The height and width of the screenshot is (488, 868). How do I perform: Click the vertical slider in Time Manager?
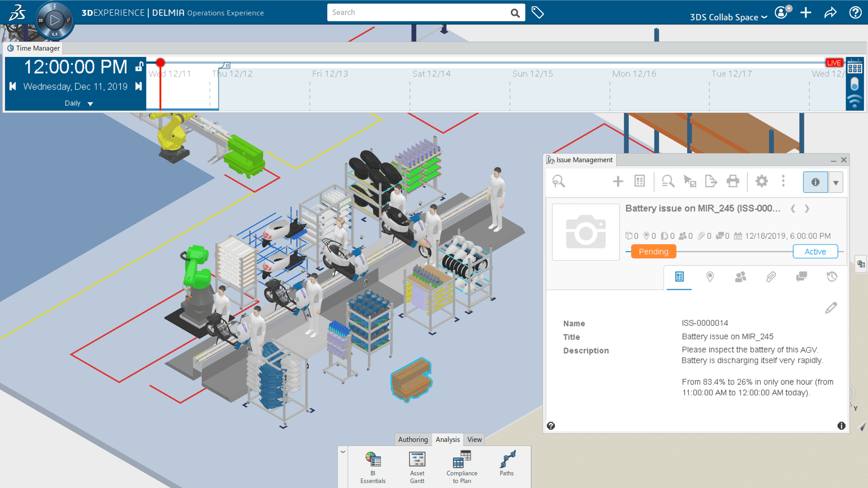point(854,84)
